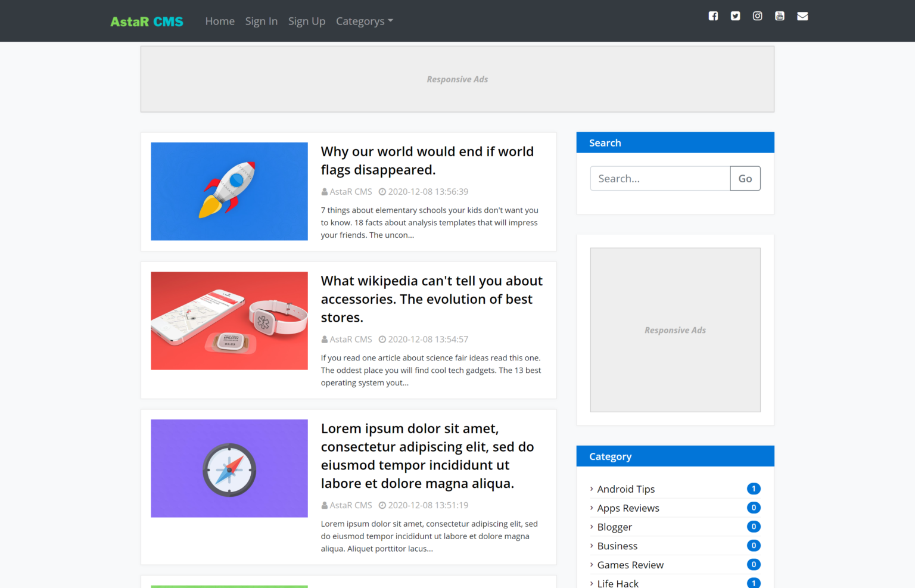Screen dimensions: 915x588
Task: Go to the Home page
Action: click(220, 21)
